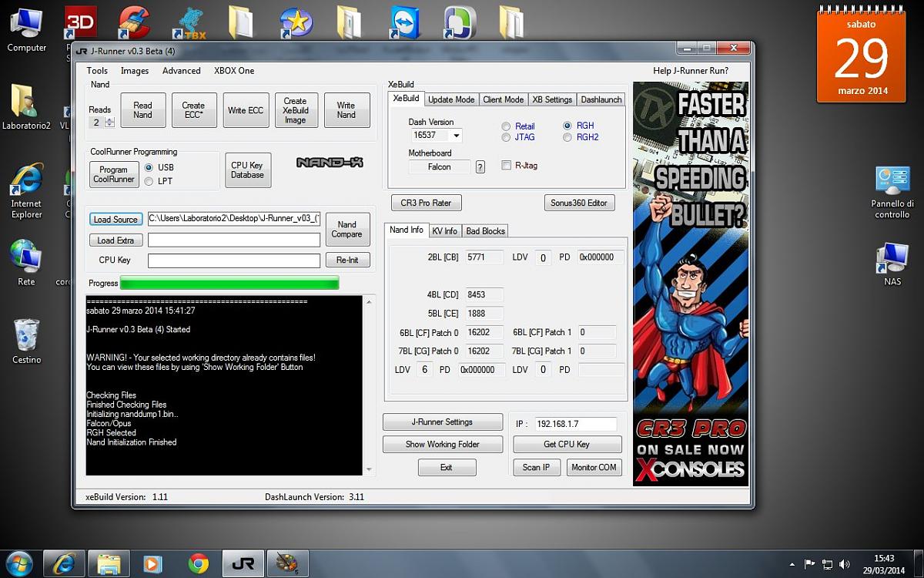Switch to the Dashlaunch tab
The width and height of the screenshot is (924, 578).
point(601,99)
